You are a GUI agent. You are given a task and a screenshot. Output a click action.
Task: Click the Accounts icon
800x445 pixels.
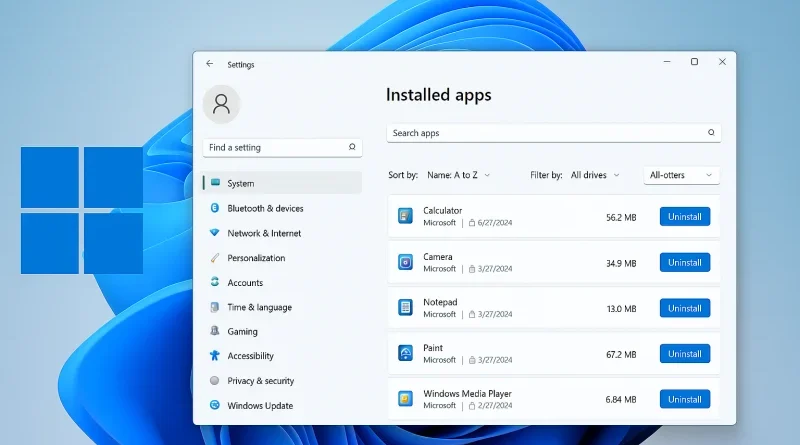click(x=215, y=282)
